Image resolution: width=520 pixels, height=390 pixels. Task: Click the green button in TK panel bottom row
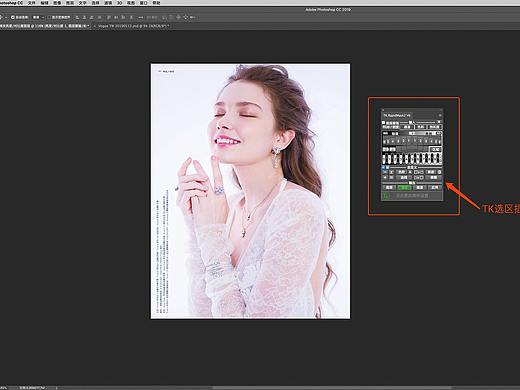click(404, 188)
